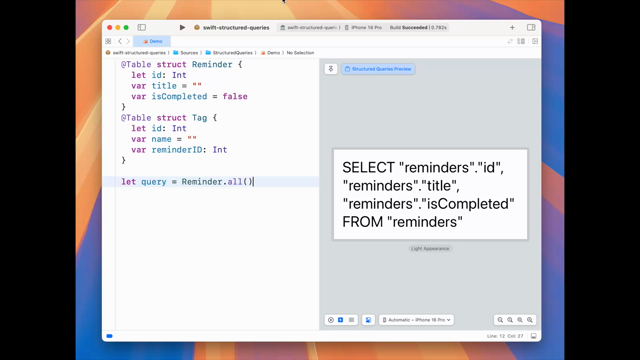Click the blue indicator icon at bottom left
640x360 pixels.
109,336
